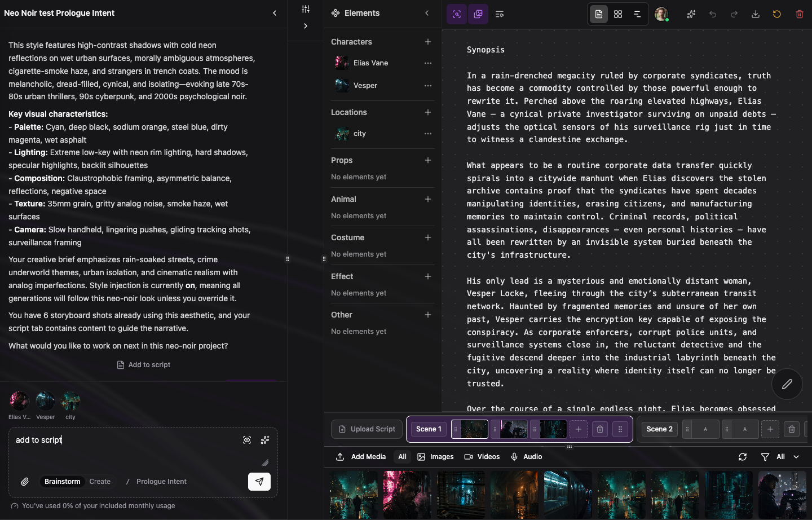Send the chat message
Image resolution: width=812 pixels, height=520 pixels.
(259, 482)
